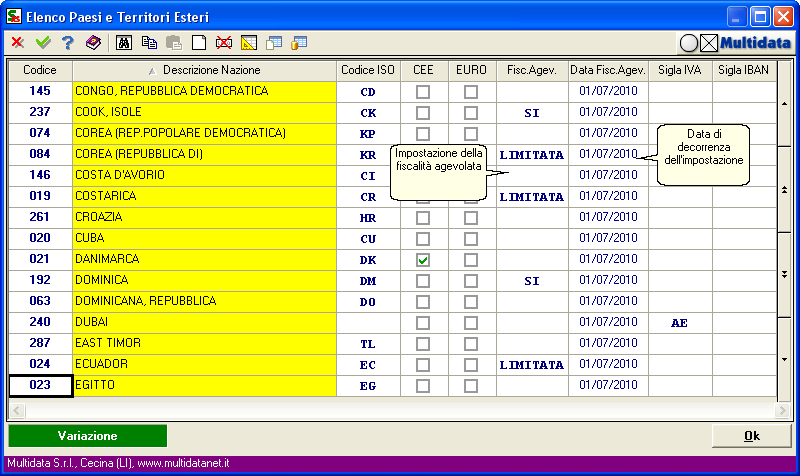This screenshot has height=476, width=800.
Task: Click the table with document icon
Action: tap(274, 43)
